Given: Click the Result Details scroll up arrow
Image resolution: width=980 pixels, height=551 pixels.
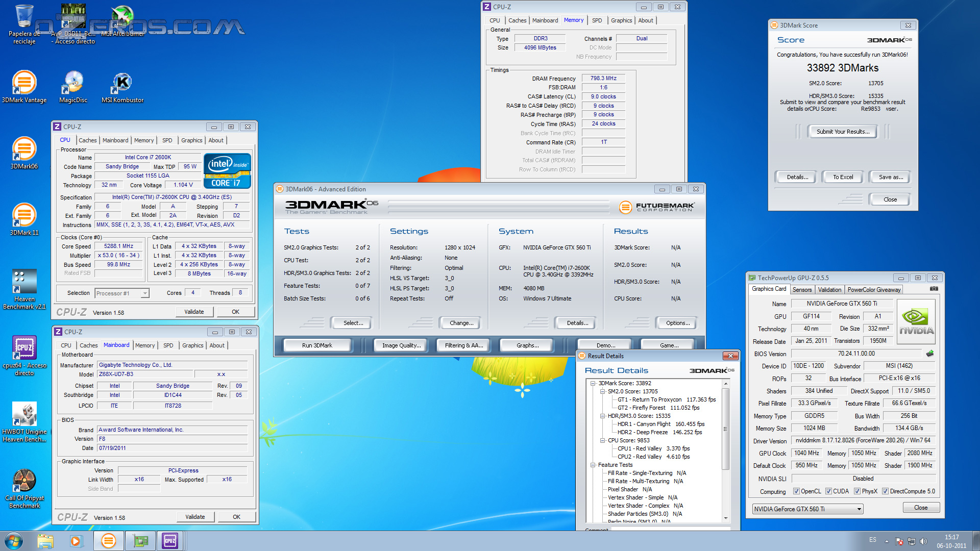Looking at the screenshot, I should pos(725,383).
